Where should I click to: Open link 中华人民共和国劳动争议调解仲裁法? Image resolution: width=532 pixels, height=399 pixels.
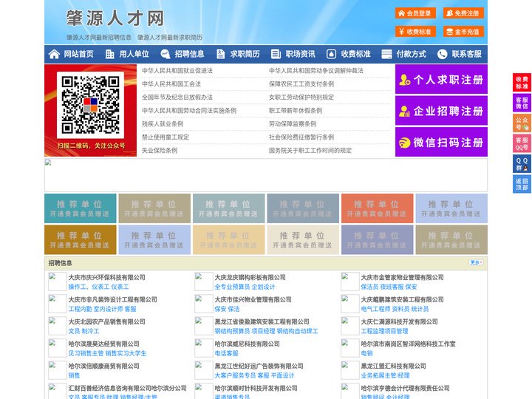pos(316,71)
